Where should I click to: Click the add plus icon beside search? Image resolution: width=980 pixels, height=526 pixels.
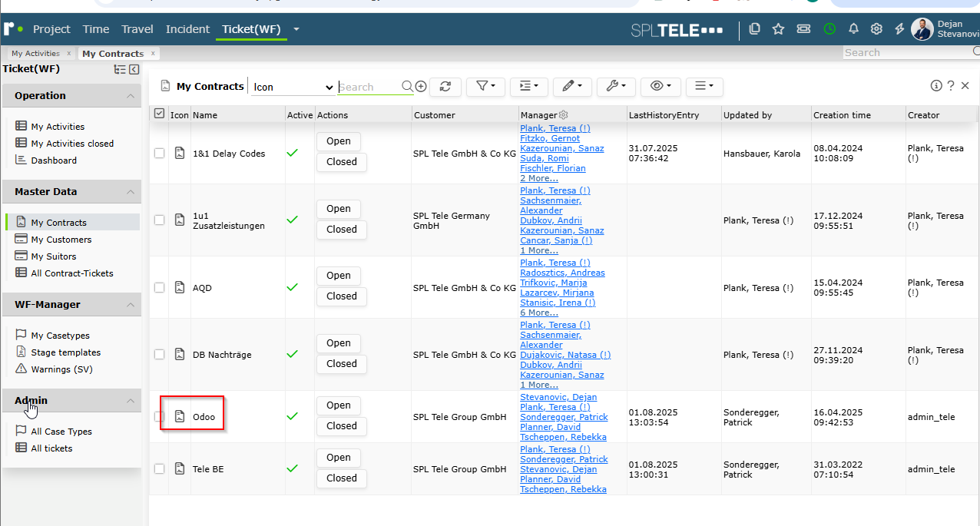pyautogui.click(x=421, y=87)
